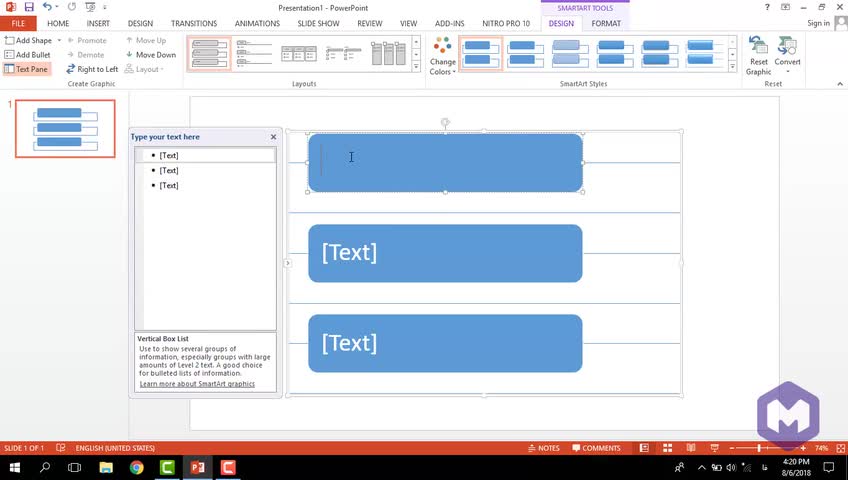Screen dimensions: 848x480
Task: Expand the Layouts gallery More arrow
Action: 416,66
